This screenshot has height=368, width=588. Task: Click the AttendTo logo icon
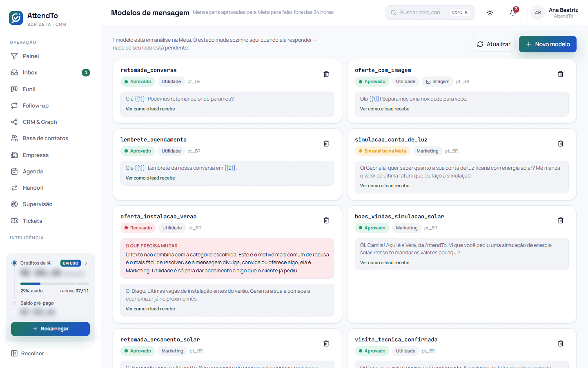pos(16,18)
